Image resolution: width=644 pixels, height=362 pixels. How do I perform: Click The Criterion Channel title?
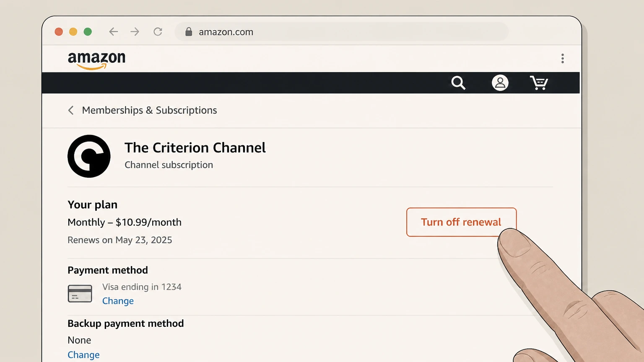tap(195, 147)
